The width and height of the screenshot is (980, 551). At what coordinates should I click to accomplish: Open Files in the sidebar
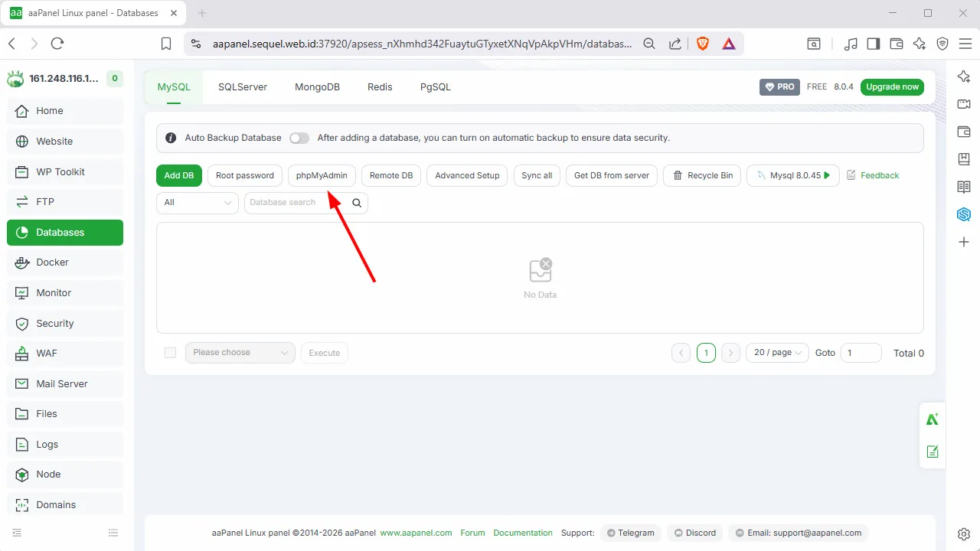pos(65,414)
